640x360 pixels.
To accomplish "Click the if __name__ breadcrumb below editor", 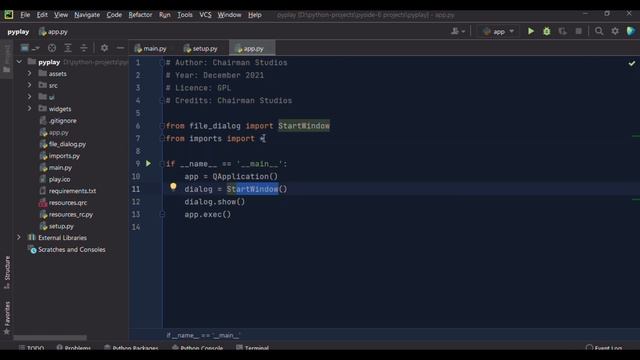I will tap(203, 335).
